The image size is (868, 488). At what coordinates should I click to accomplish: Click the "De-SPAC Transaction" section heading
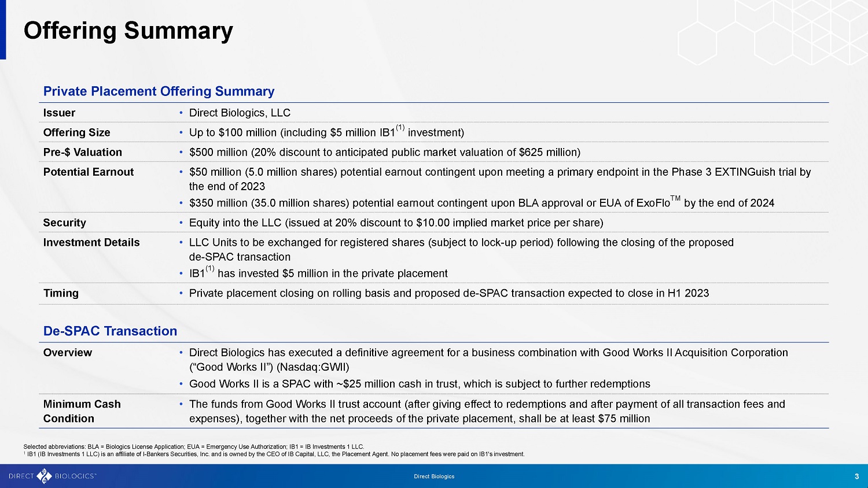(110, 331)
